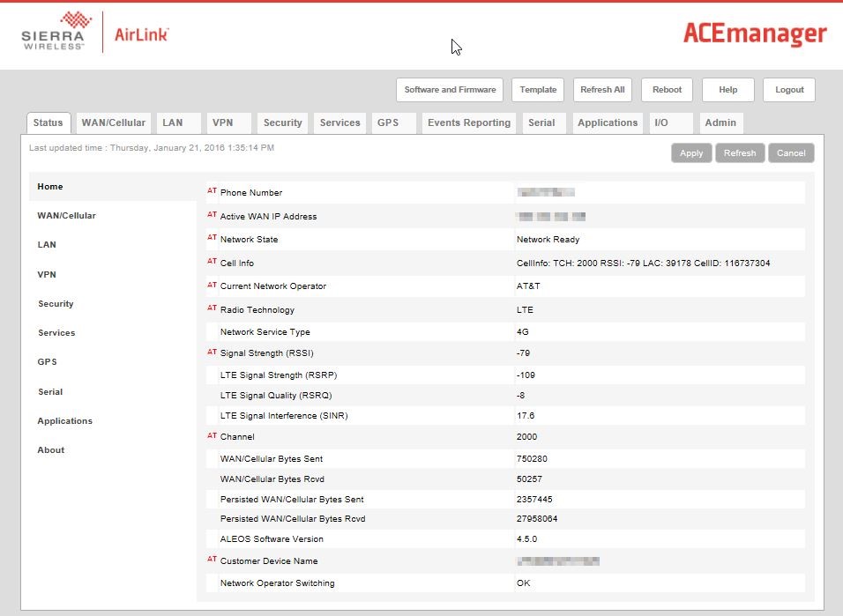
Task: Go to the Applications tab
Action: point(608,123)
